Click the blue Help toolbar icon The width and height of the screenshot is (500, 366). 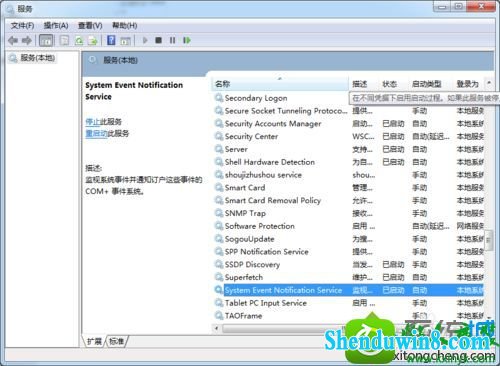point(111,41)
